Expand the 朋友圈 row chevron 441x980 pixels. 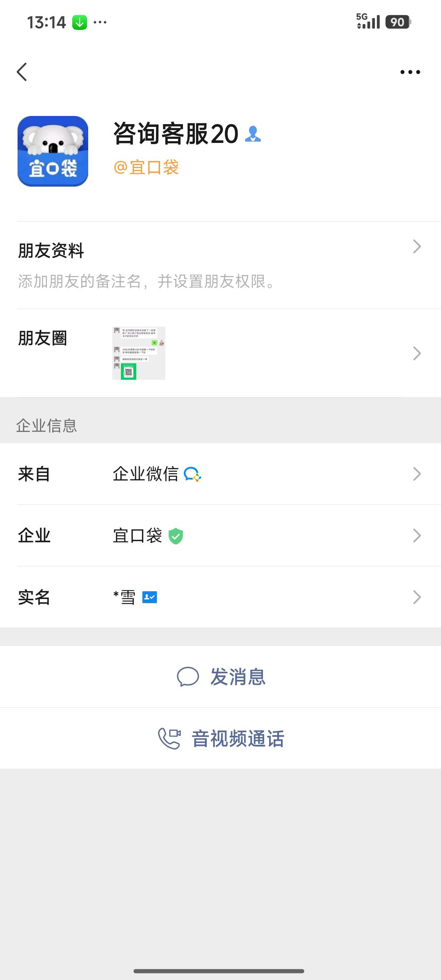[416, 353]
